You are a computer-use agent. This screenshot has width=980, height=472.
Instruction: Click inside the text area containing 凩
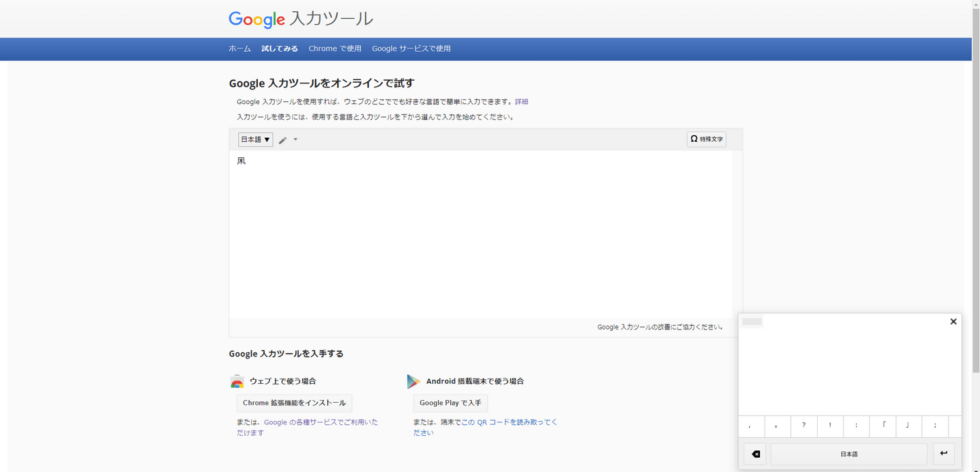(481, 234)
